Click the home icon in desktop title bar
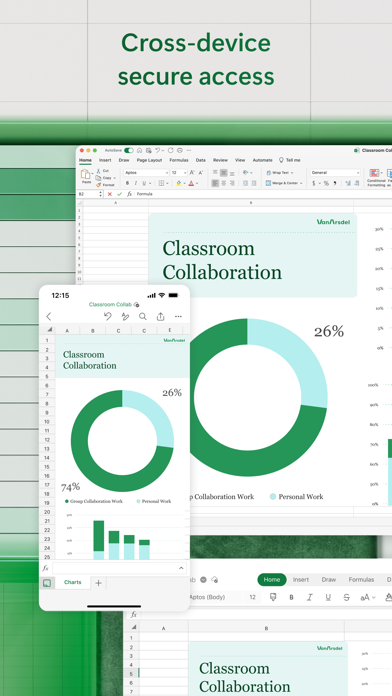 point(140,150)
